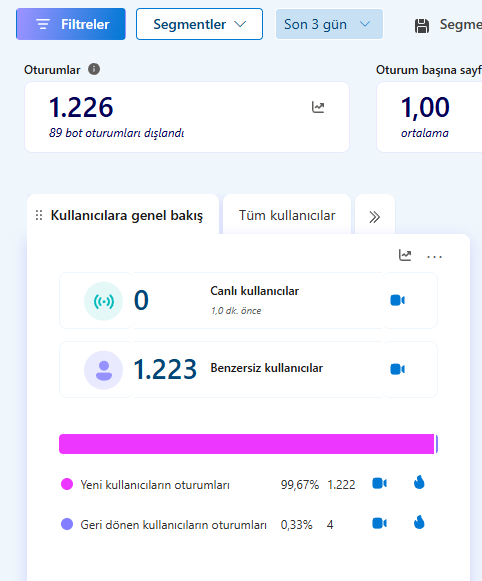Click the info icon next to Oturumlar
Viewport: 482px width, 581px height.
coord(94,69)
